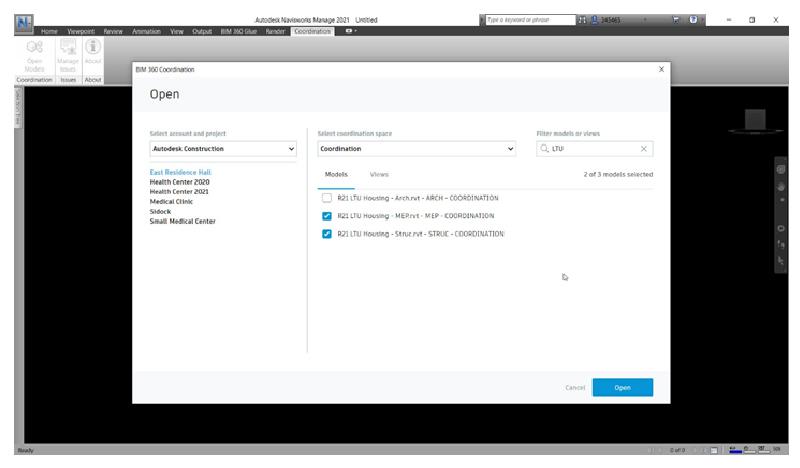Open the help question mark icon

[693, 20]
